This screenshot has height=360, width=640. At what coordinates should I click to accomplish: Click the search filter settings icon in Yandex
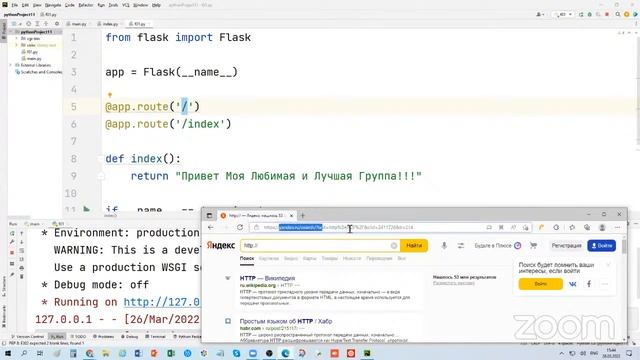click(x=461, y=245)
